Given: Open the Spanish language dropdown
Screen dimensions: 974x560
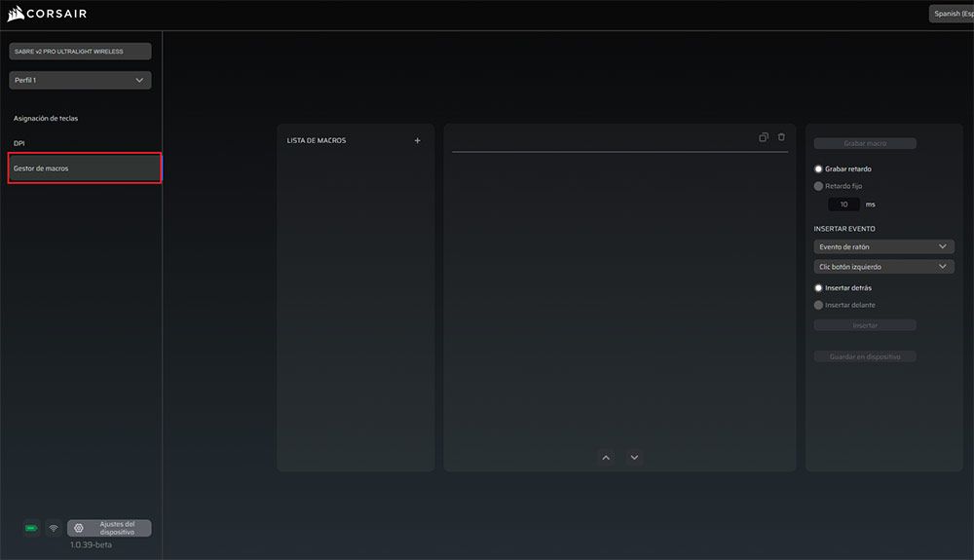Looking at the screenshot, I should [952, 14].
